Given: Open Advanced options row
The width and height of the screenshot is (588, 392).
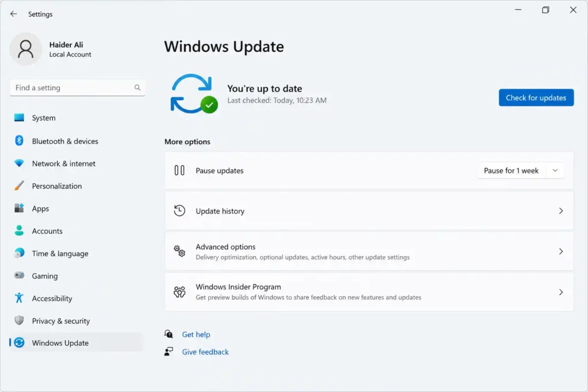Looking at the screenshot, I should tap(369, 251).
